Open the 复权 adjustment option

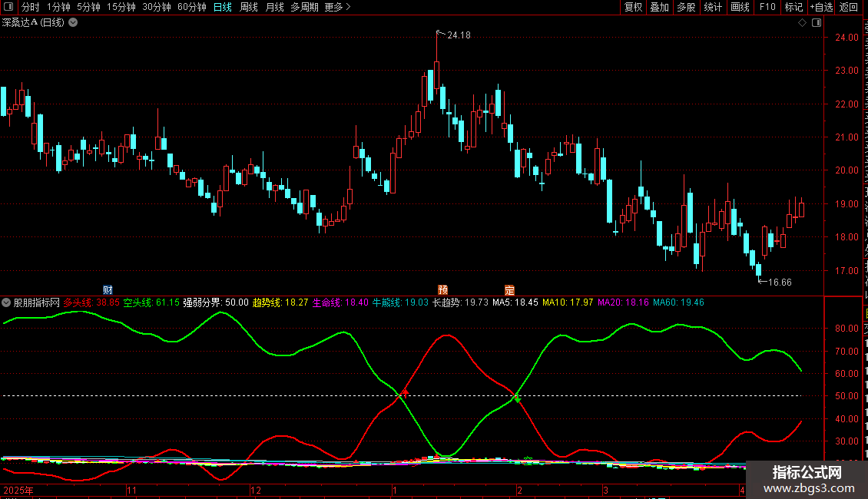[x=633, y=7]
